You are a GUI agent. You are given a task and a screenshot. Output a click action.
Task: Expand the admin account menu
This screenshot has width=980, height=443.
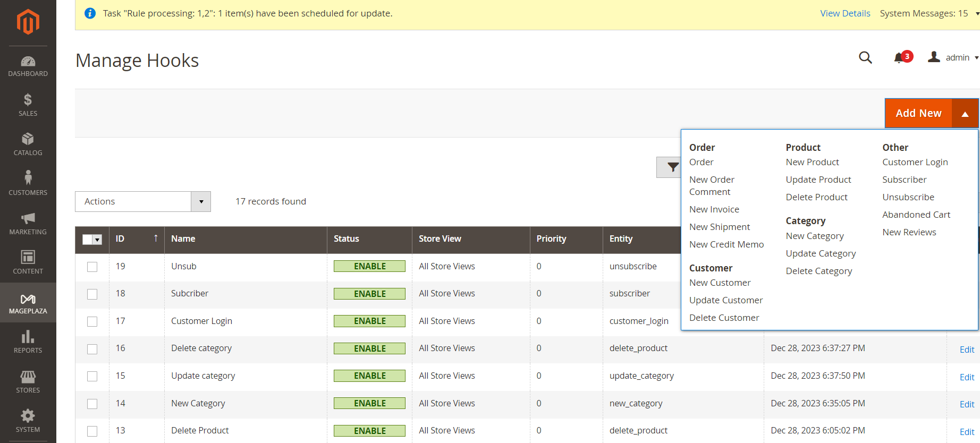click(x=954, y=57)
